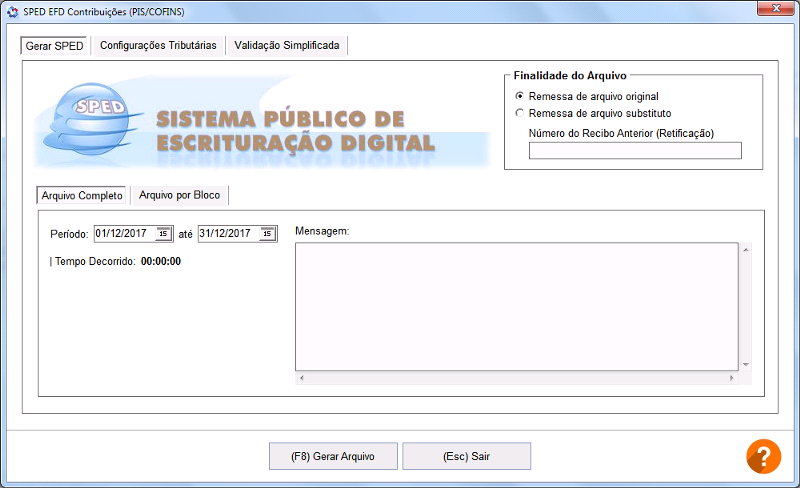Open Validação Simplificada tab
Image resolution: width=800 pixels, height=488 pixels.
click(287, 45)
